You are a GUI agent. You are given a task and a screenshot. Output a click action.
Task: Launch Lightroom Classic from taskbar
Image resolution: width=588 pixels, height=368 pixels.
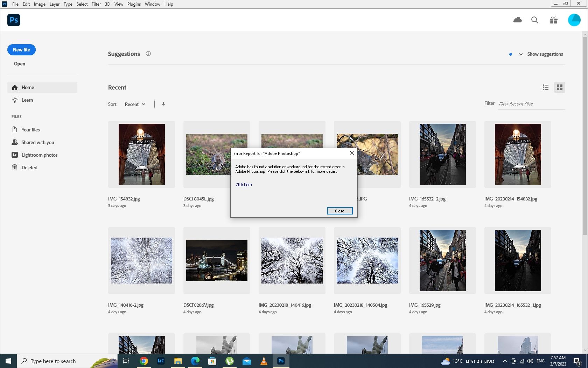point(161,361)
